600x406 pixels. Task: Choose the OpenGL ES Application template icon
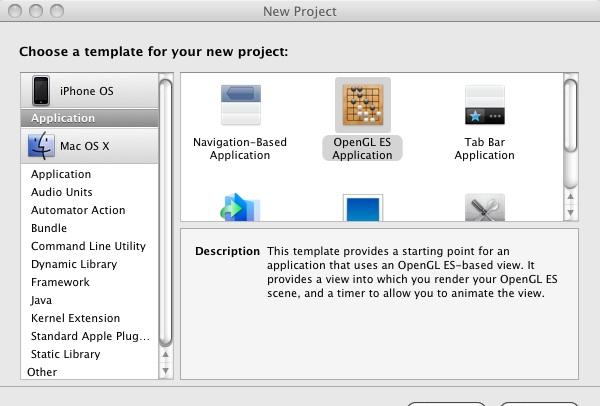tap(363, 105)
